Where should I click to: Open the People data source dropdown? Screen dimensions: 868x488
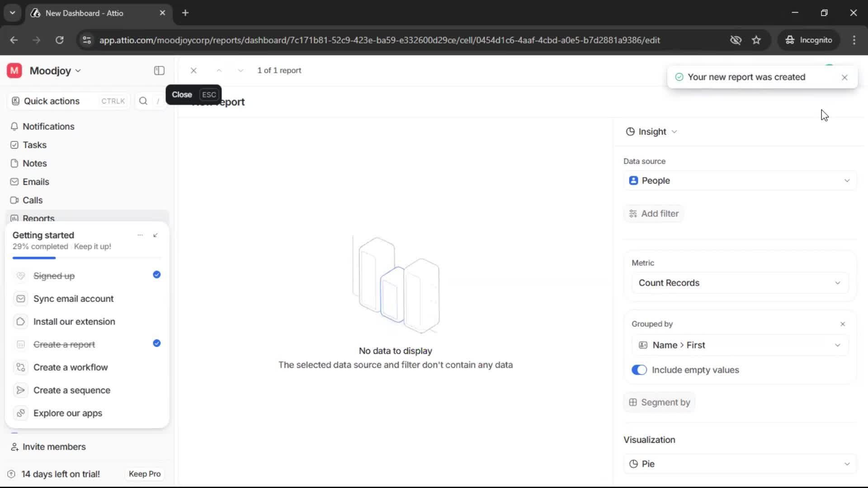[x=847, y=180]
